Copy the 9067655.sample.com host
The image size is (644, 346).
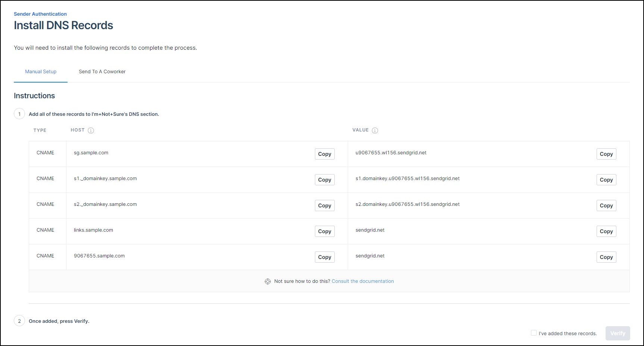[x=324, y=257]
